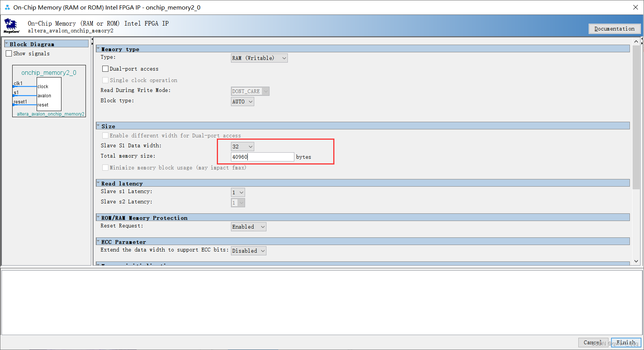644x350 pixels.
Task: Click the Slave s2 Latency label
Action: (x=126, y=202)
